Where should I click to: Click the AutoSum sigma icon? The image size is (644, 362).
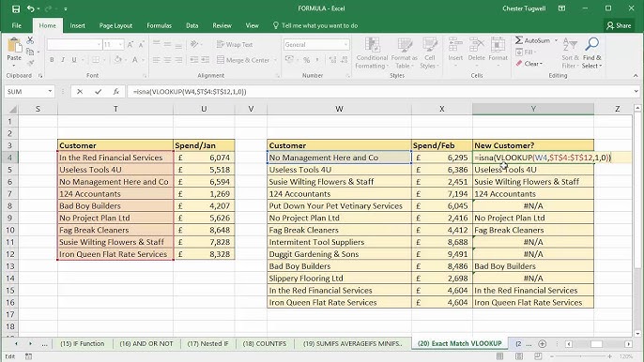coord(519,40)
